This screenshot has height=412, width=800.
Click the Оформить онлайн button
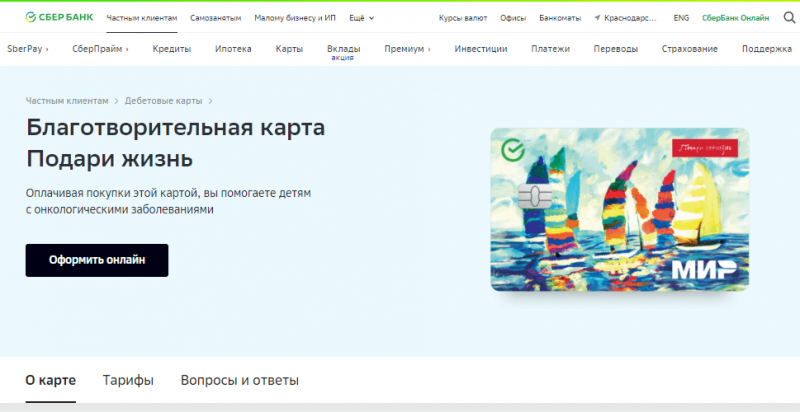pyautogui.click(x=97, y=260)
